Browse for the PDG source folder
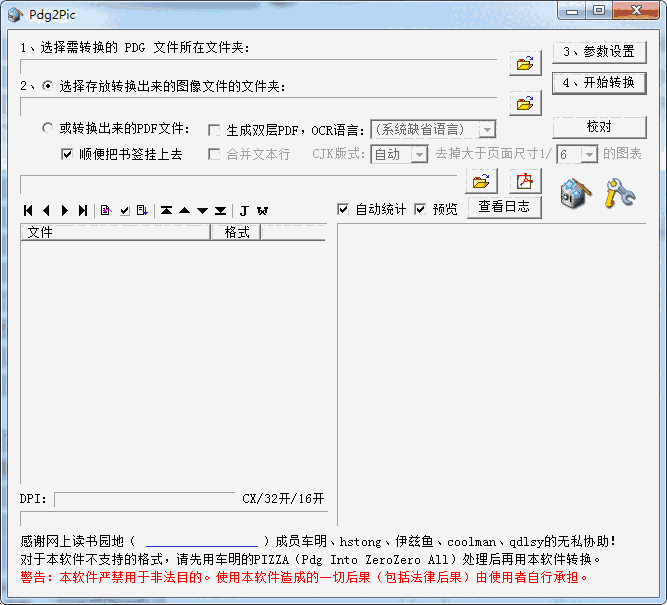The image size is (667, 605). click(525, 63)
